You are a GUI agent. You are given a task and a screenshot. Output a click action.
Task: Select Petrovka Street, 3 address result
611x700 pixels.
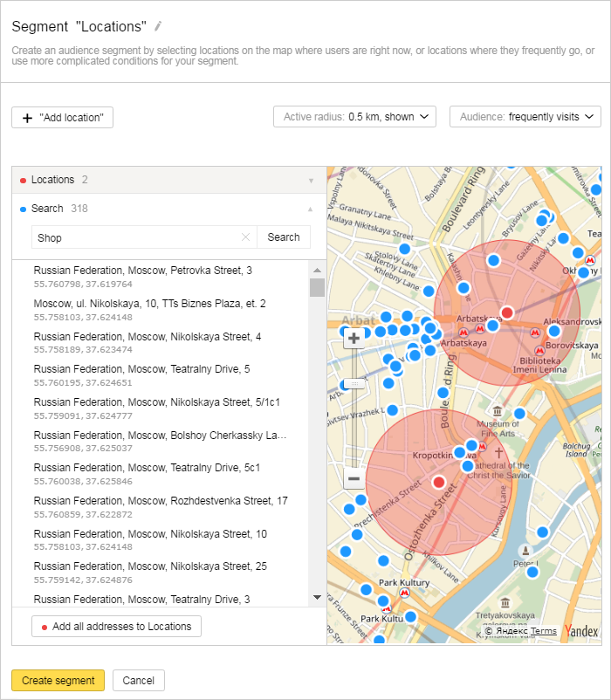(143, 271)
